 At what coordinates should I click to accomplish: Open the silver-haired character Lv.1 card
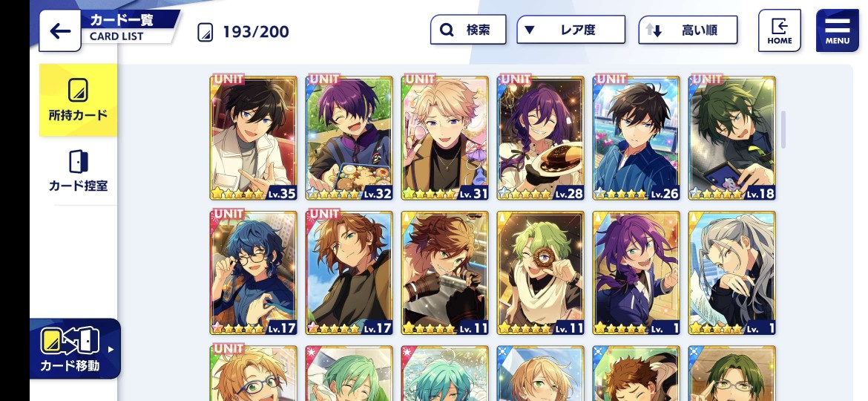click(731, 273)
